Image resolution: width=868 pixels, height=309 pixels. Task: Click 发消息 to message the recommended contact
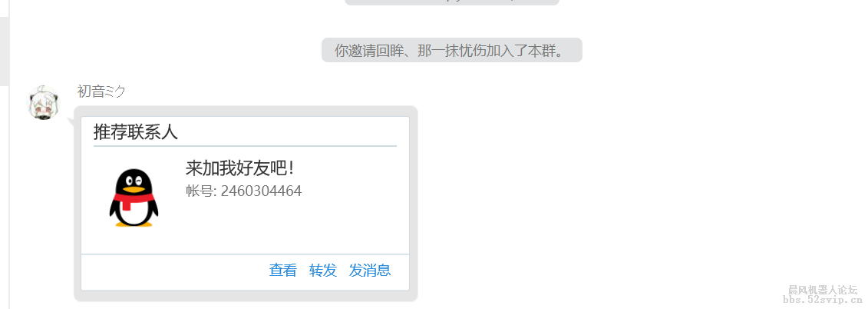pos(370,270)
